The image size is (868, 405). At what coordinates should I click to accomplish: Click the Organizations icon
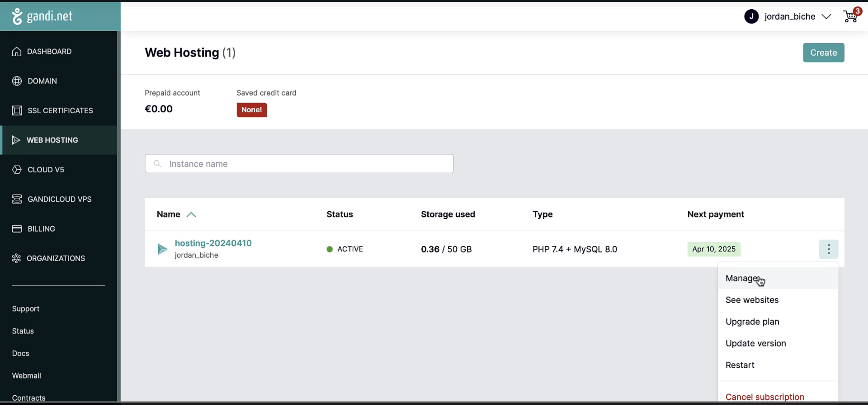(16, 259)
